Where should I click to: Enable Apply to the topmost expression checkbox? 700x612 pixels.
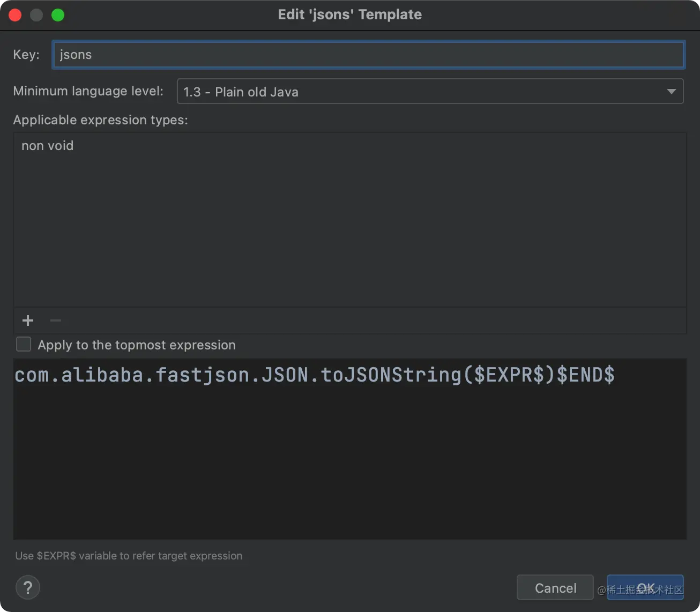(x=24, y=344)
